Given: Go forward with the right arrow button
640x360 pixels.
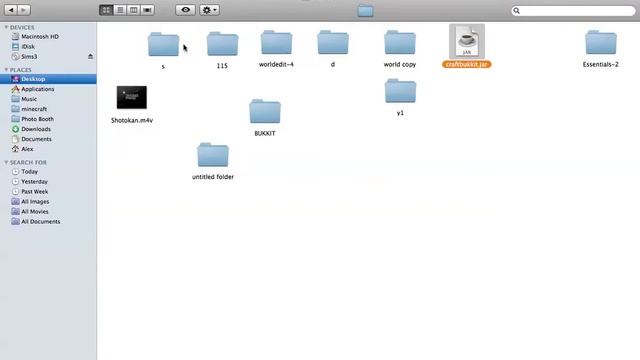Looking at the screenshot, I should (24, 10).
